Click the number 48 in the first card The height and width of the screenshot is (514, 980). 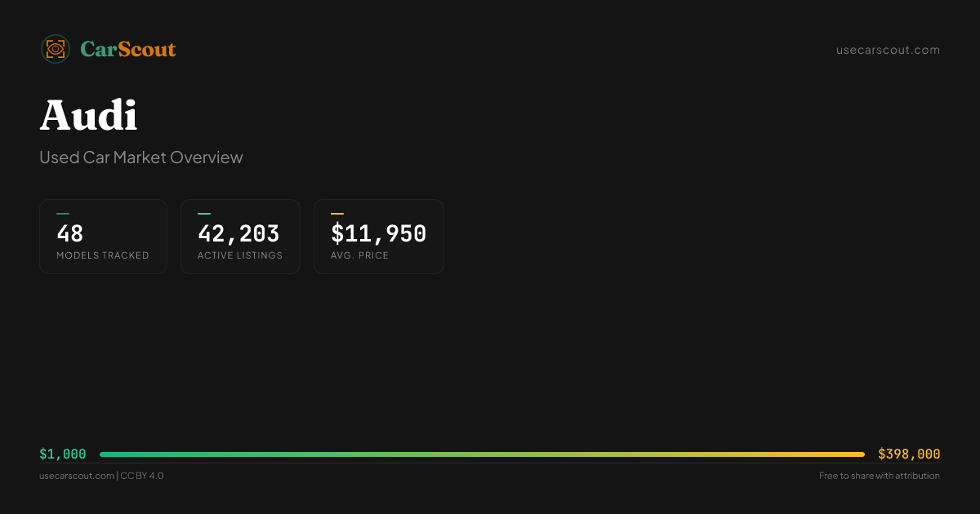tap(70, 234)
